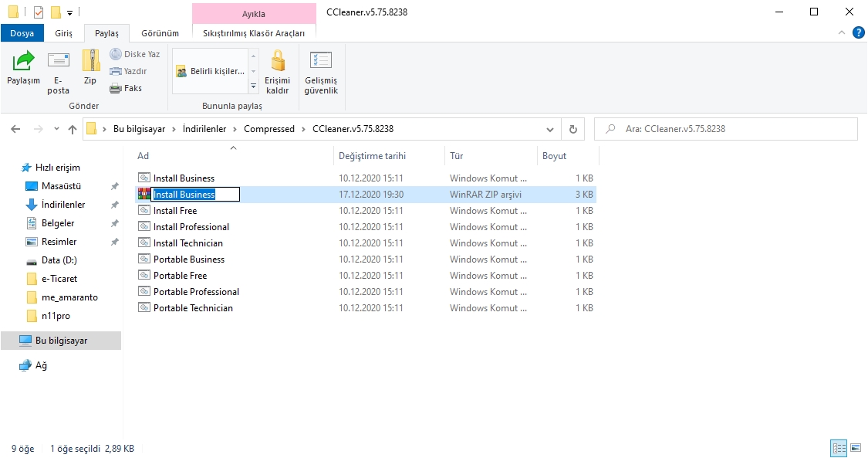The height and width of the screenshot is (458, 868).
Task: Open the Ayıkla extraction tab
Action: [255, 14]
